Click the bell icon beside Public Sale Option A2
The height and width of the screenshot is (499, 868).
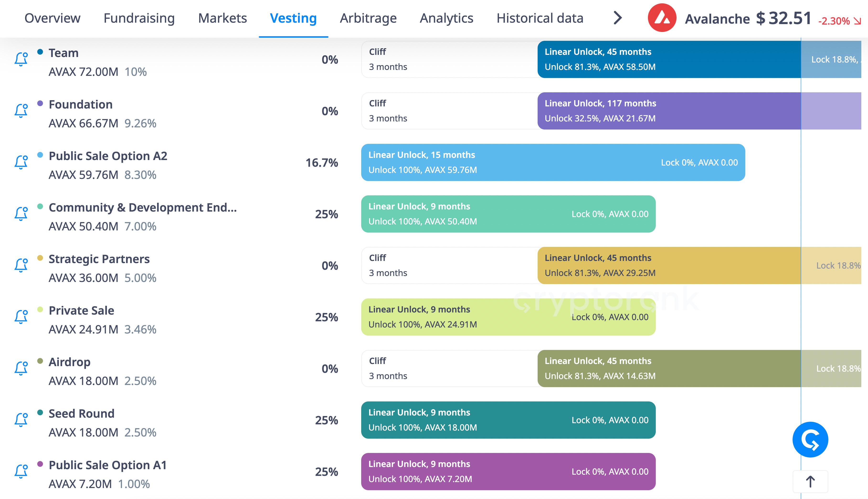pyautogui.click(x=21, y=162)
